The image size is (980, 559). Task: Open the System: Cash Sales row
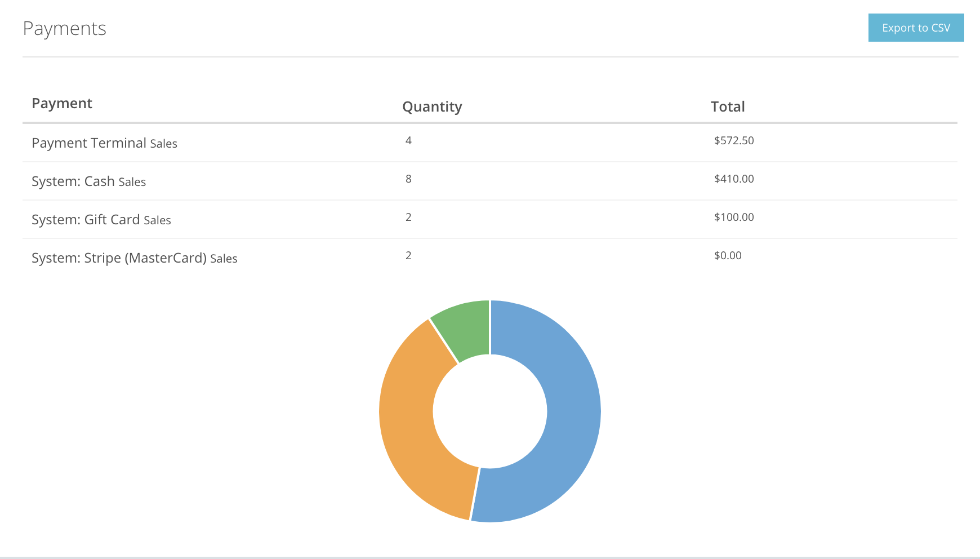click(x=88, y=181)
